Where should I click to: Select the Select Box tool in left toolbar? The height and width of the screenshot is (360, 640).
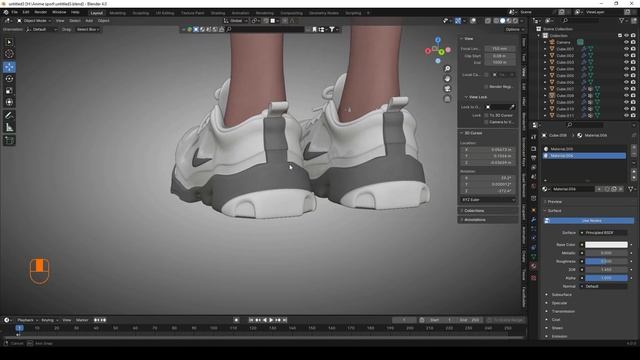coord(9,42)
